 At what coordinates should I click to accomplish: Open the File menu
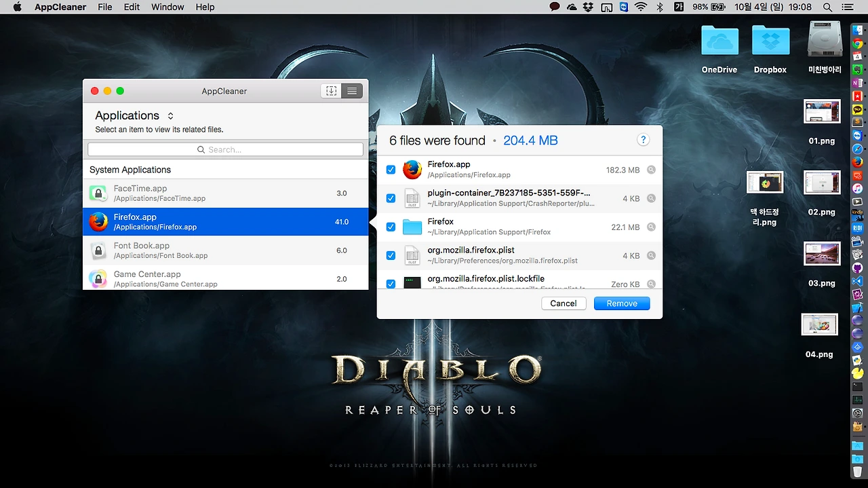coord(105,7)
